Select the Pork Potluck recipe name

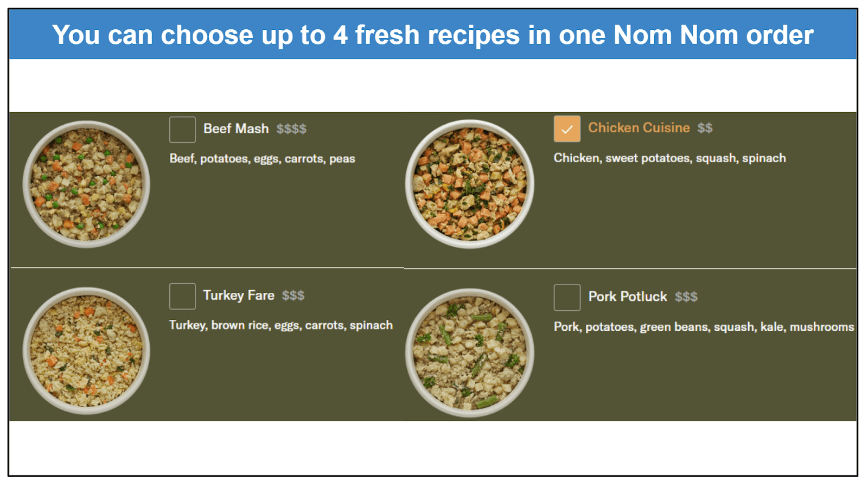628,297
